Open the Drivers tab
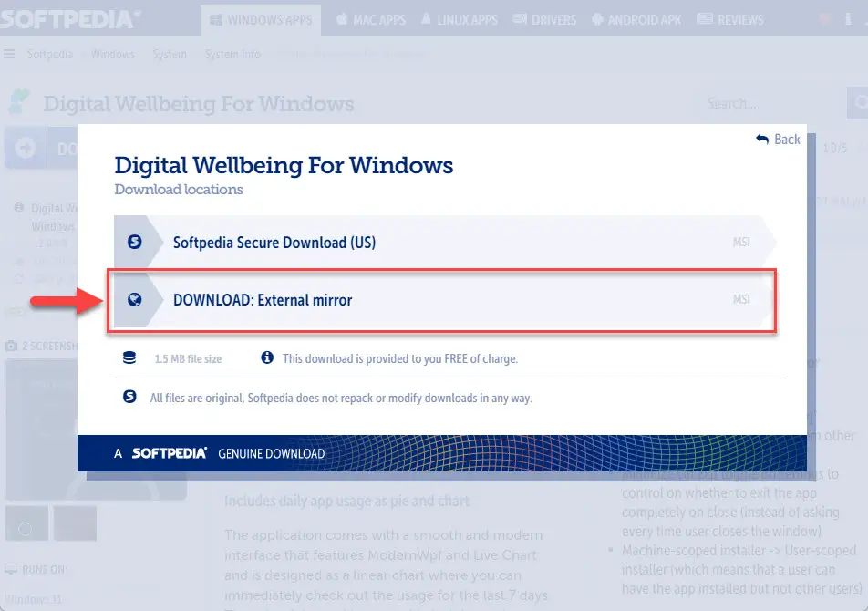 click(x=544, y=20)
